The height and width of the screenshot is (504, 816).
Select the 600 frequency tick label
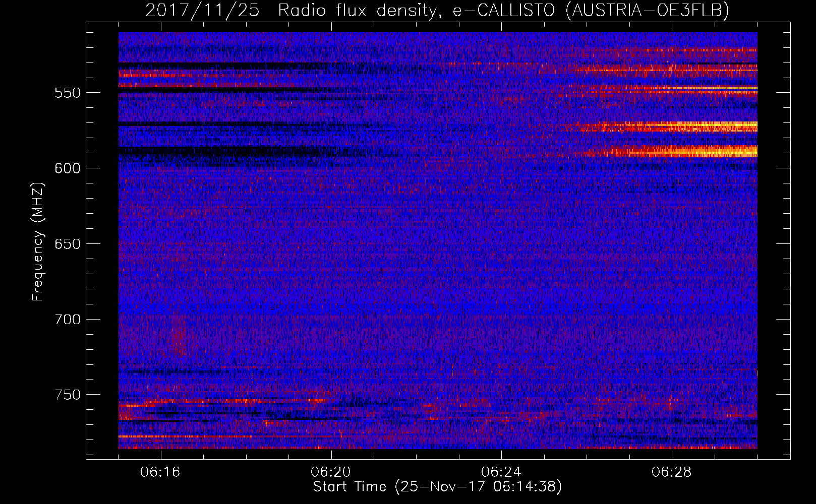coord(67,169)
